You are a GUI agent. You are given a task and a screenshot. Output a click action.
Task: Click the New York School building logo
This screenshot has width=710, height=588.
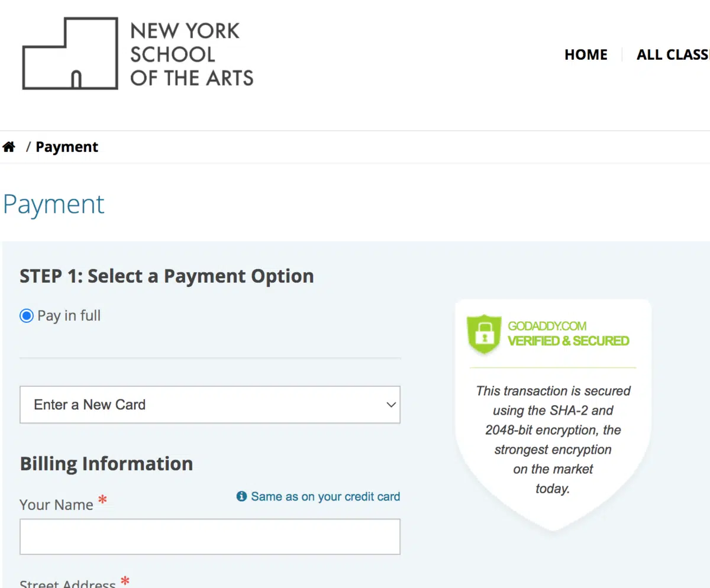point(70,54)
